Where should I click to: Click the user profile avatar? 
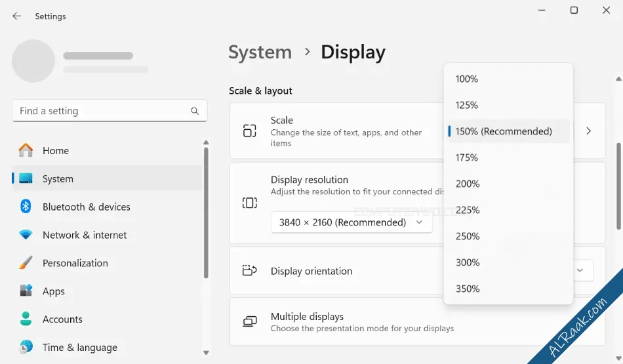pyautogui.click(x=33, y=61)
